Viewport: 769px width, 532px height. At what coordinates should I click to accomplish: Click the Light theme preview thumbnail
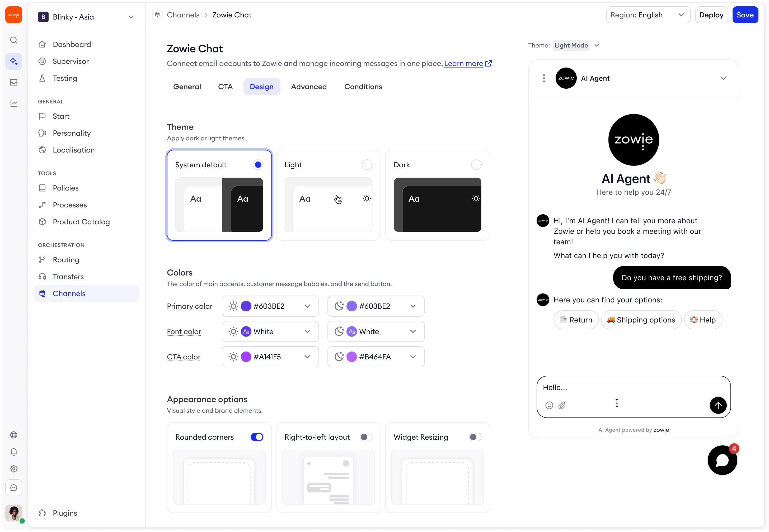tap(328, 205)
